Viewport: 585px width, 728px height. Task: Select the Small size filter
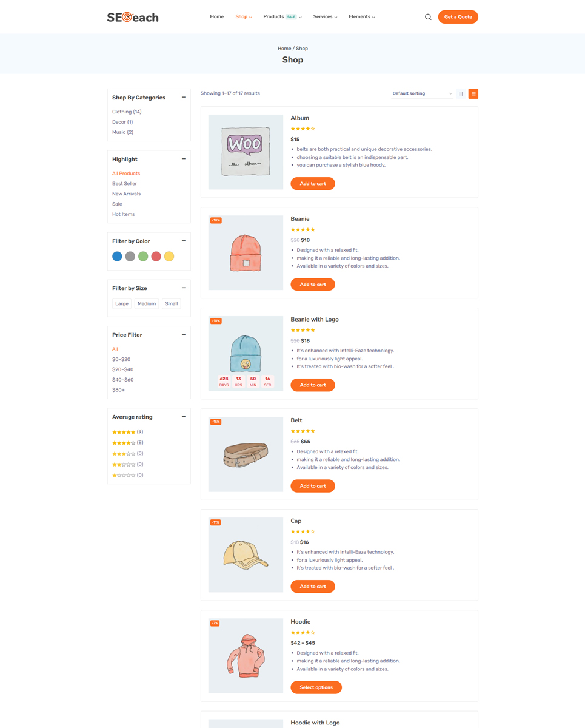(x=172, y=304)
